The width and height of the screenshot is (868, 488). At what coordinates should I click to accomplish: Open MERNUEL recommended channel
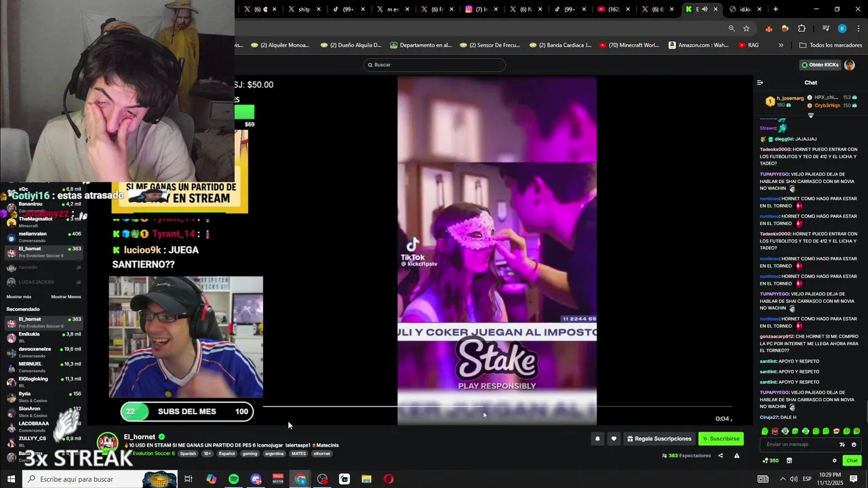click(43, 367)
